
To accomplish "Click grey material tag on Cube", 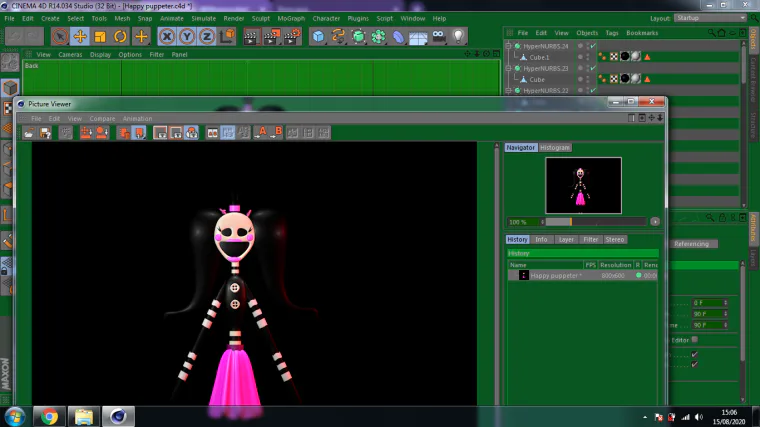I will tap(635, 79).
